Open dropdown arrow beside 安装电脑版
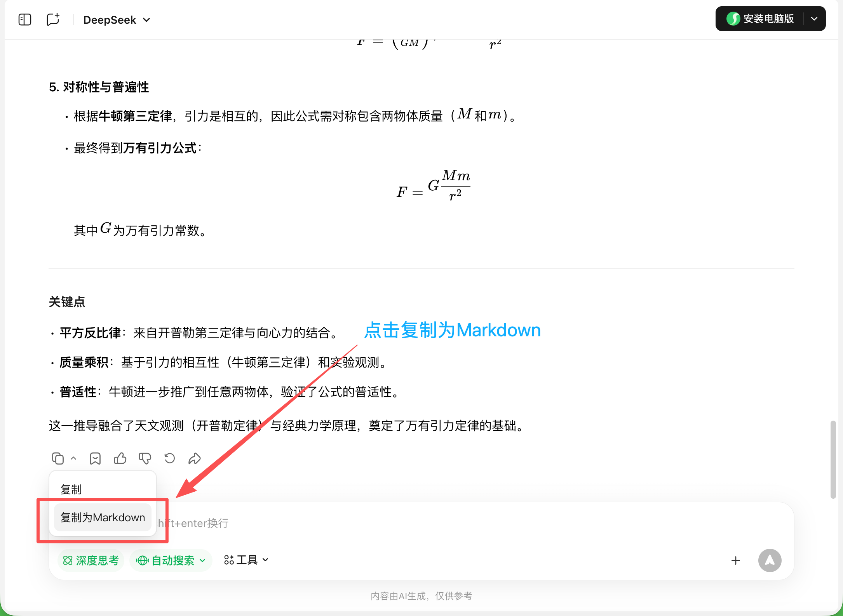Viewport: 843px width, 616px height. click(815, 19)
